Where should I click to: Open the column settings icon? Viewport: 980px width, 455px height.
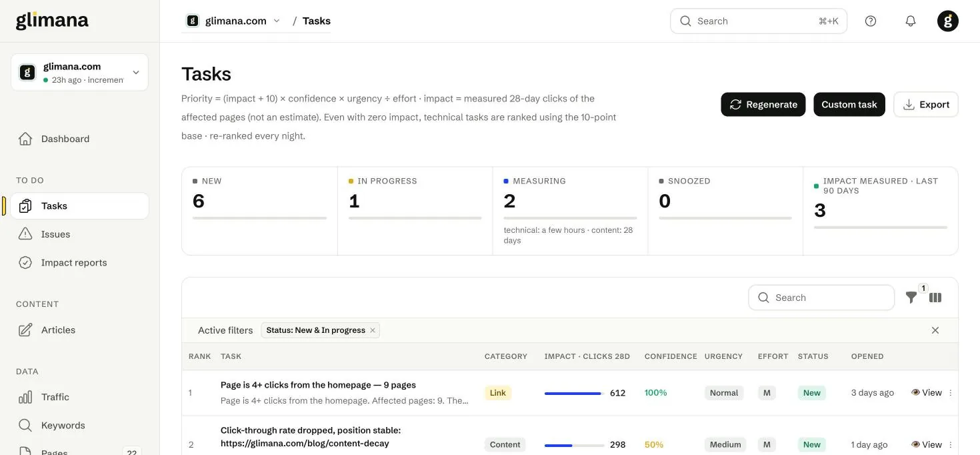pos(935,298)
